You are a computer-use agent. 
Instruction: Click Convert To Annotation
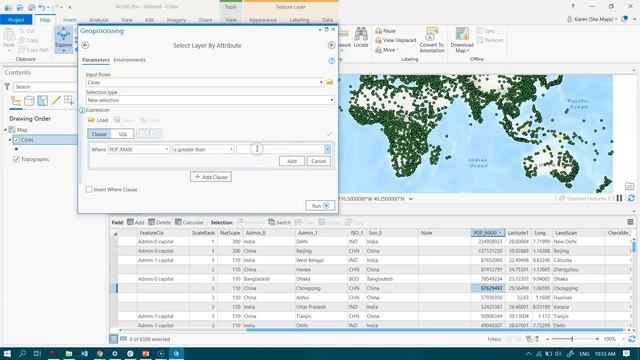pos(431,40)
